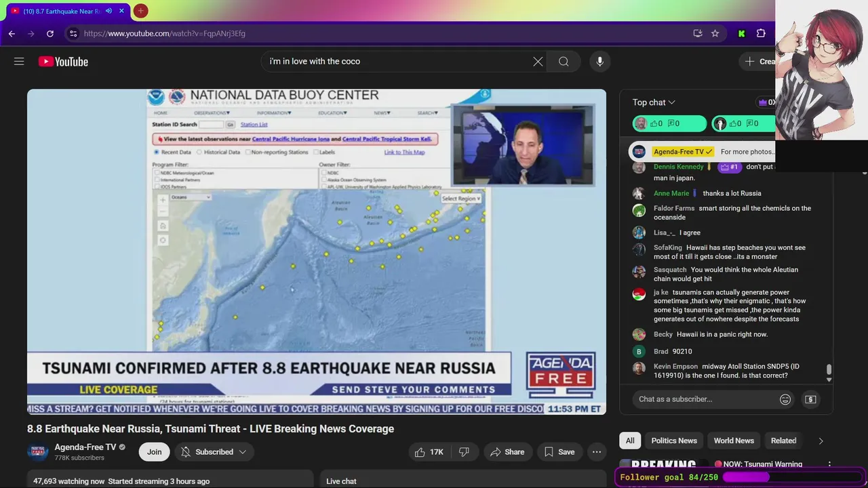Click the search magnifier button
This screenshot has width=868, height=488.
point(564,62)
